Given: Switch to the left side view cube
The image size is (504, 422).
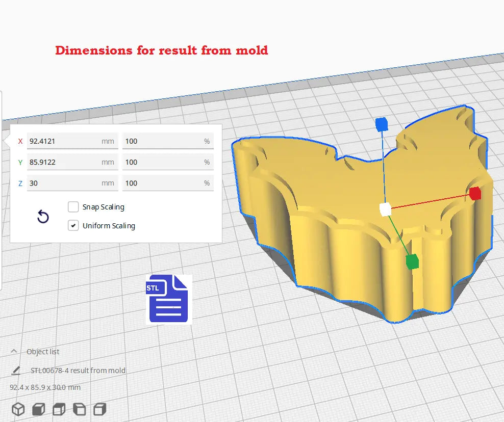Looking at the screenshot, I should (x=80, y=409).
